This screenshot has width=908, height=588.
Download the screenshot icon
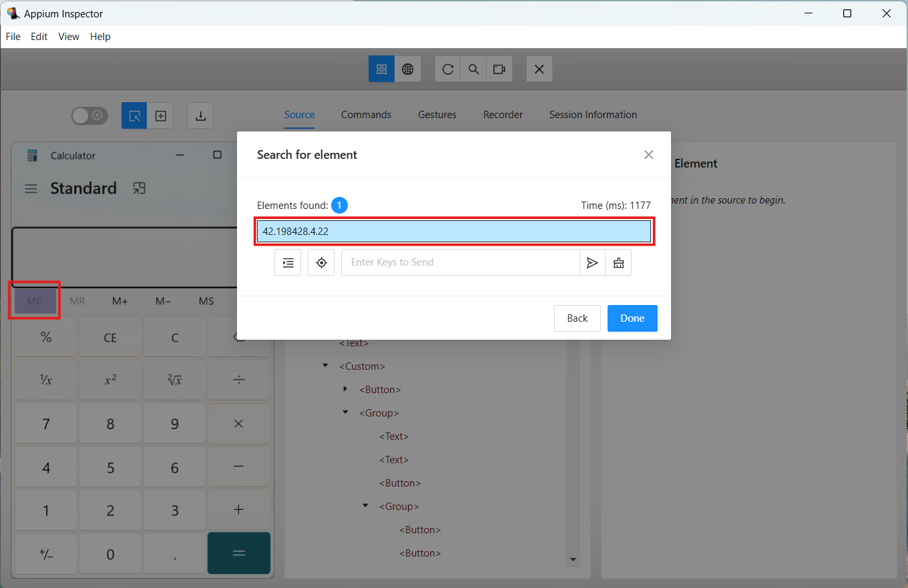point(200,115)
